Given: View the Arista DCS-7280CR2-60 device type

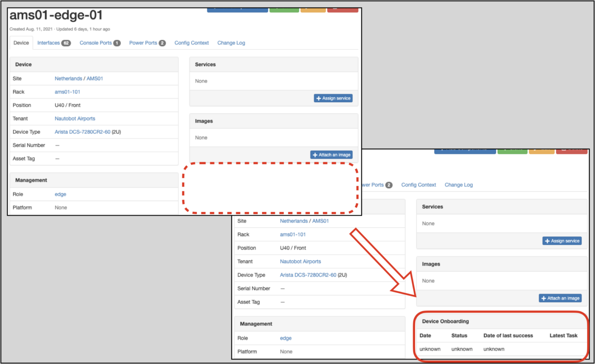Looking at the screenshot, I should pyautogui.click(x=82, y=132).
